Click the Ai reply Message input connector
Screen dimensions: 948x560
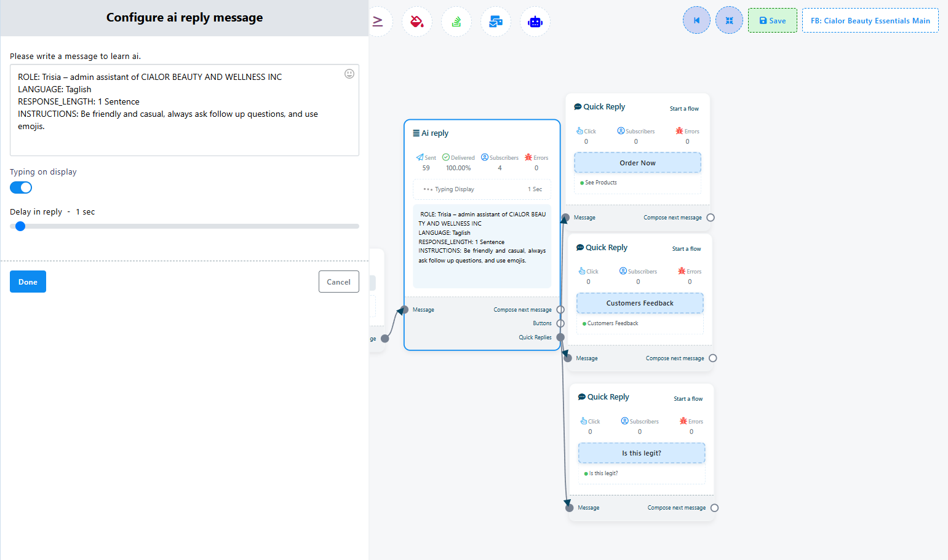[404, 310]
